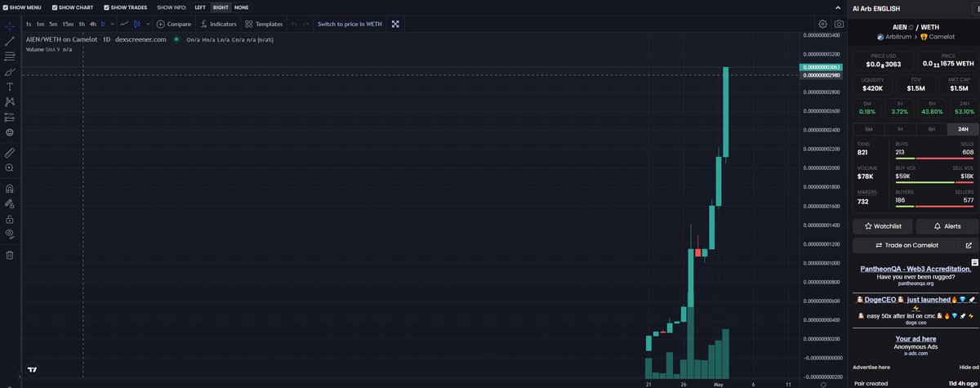Screen dimensions: 980x388
Task: Set Show Info to Right
Action: (220, 7)
